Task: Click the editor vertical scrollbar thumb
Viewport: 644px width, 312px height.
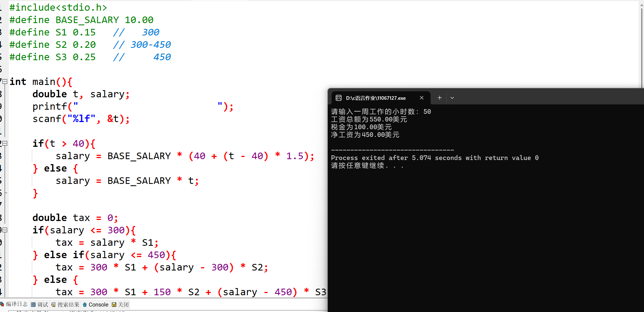Action: pos(642,47)
